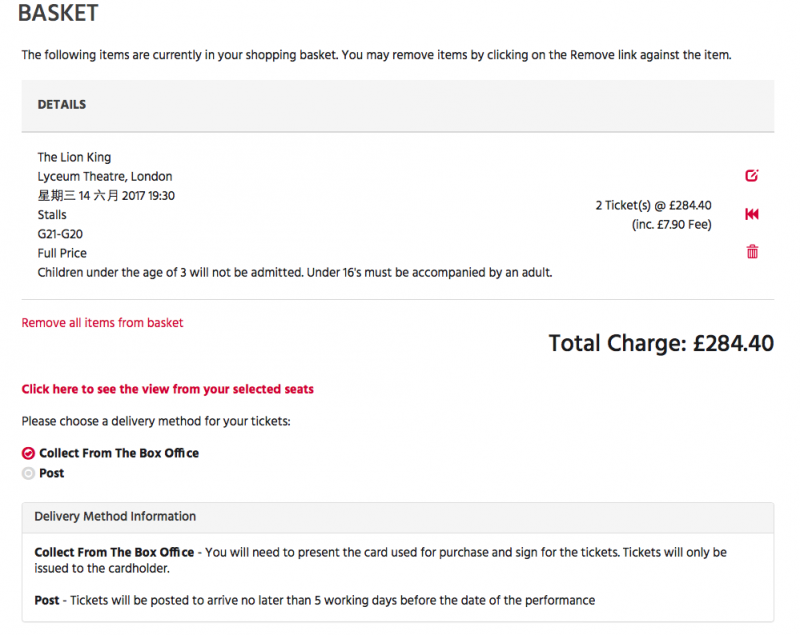Screen dimensions: 800x635
Task: Click The Lion King show title
Action: pyautogui.click(x=74, y=157)
